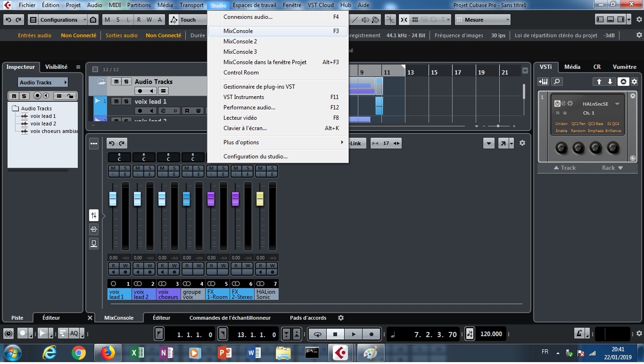Click the MixConsole rack three-dots button
The width and height of the screenshot is (644, 364).
94,143
